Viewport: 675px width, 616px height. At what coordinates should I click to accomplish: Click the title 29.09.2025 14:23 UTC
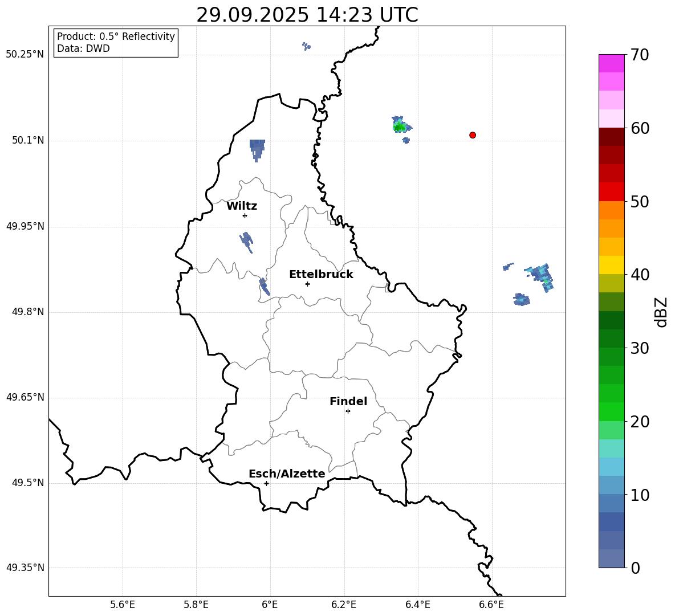click(x=307, y=15)
